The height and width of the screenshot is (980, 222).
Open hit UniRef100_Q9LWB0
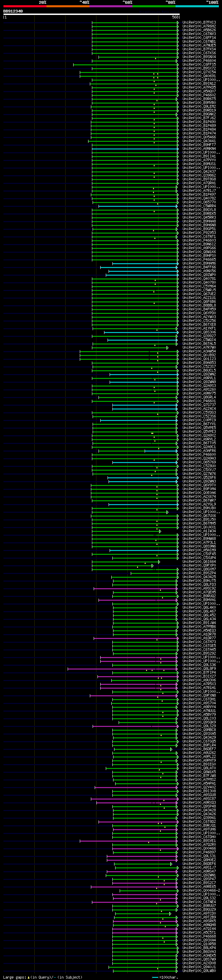point(199,971)
